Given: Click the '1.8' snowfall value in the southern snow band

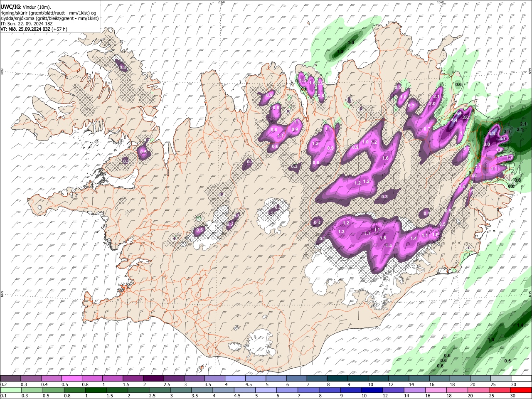Looking at the screenshot, I should 383,238.
